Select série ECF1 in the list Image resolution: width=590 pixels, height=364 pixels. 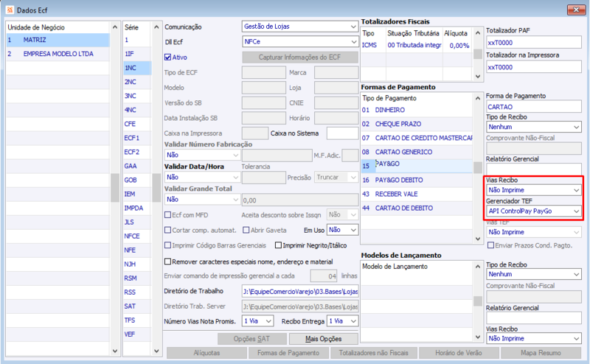coord(137,138)
